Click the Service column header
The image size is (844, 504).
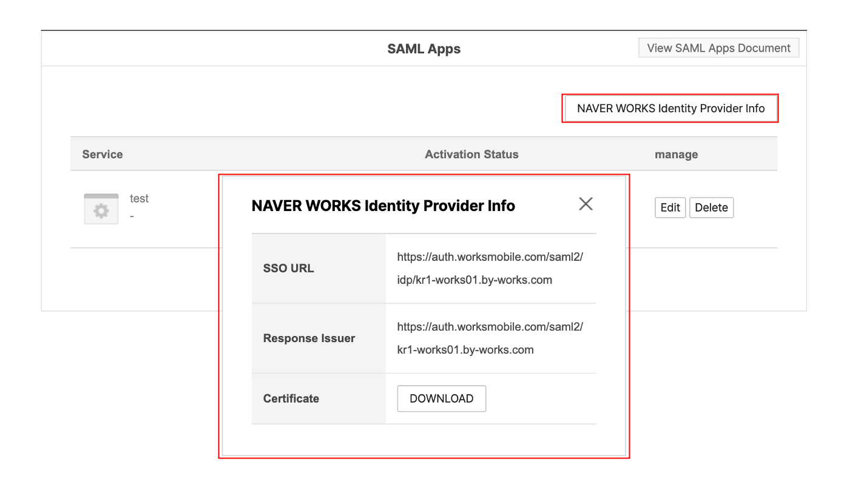[x=103, y=154]
